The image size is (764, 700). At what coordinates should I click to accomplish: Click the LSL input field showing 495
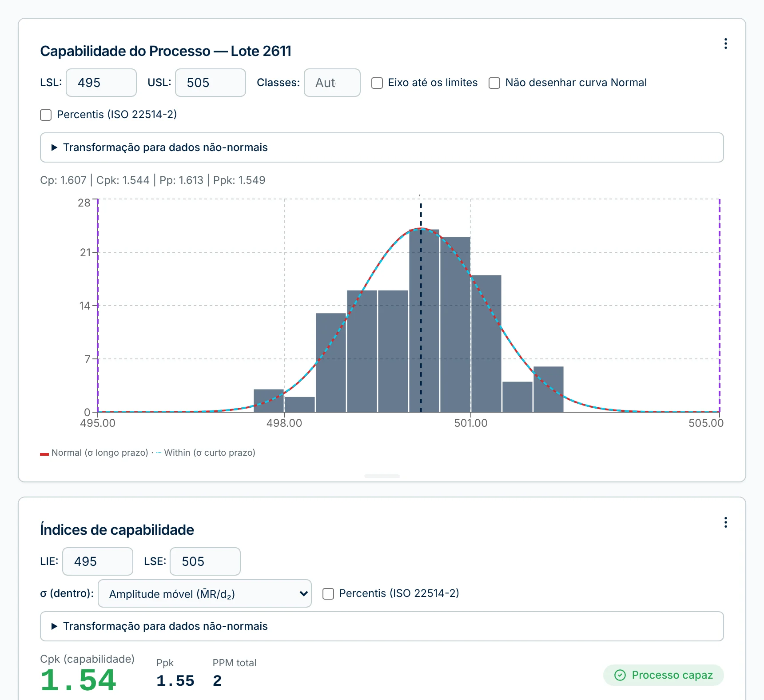[x=101, y=83]
